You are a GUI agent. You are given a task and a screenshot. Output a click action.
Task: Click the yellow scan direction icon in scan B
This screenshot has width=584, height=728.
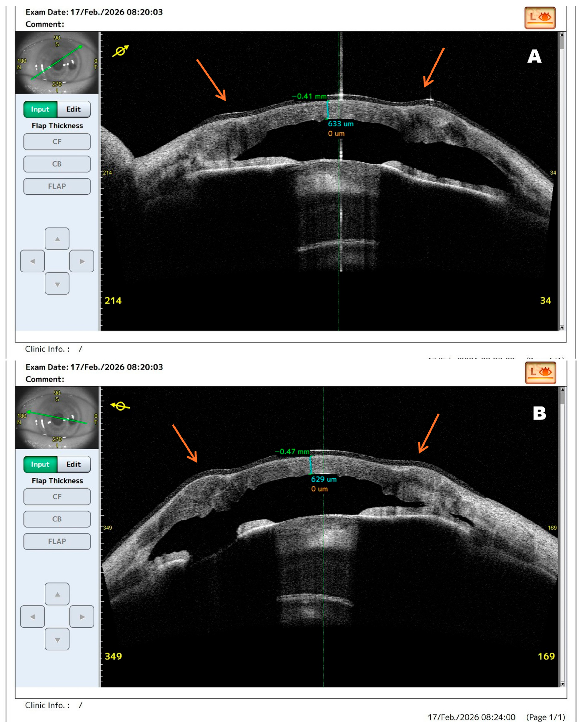point(120,406)
